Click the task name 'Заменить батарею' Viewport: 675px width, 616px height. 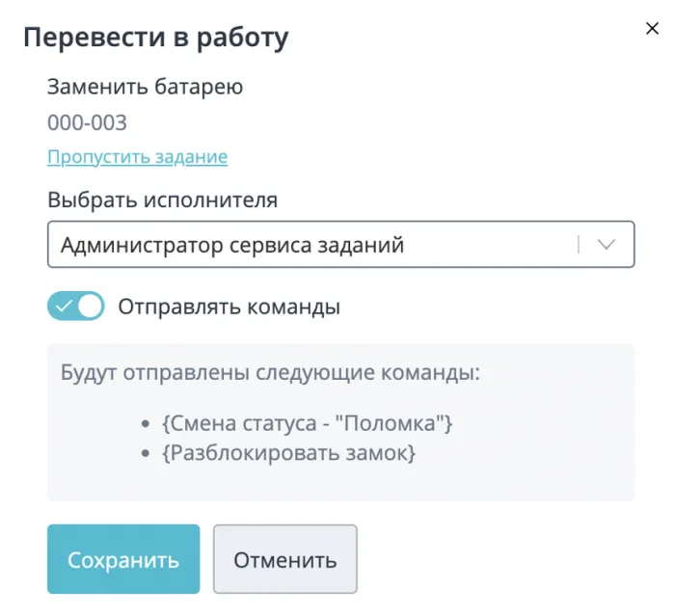(x=145, y=87)
